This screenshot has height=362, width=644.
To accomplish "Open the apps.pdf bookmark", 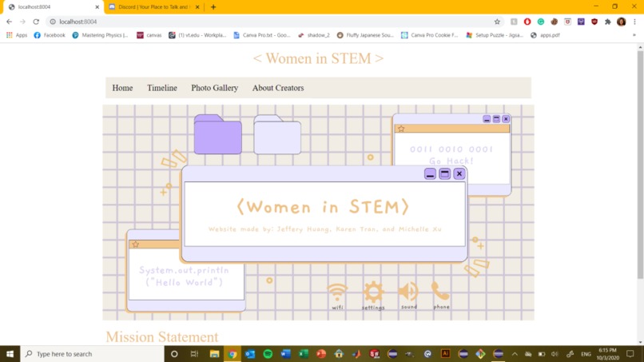I will tap(545, 35).
